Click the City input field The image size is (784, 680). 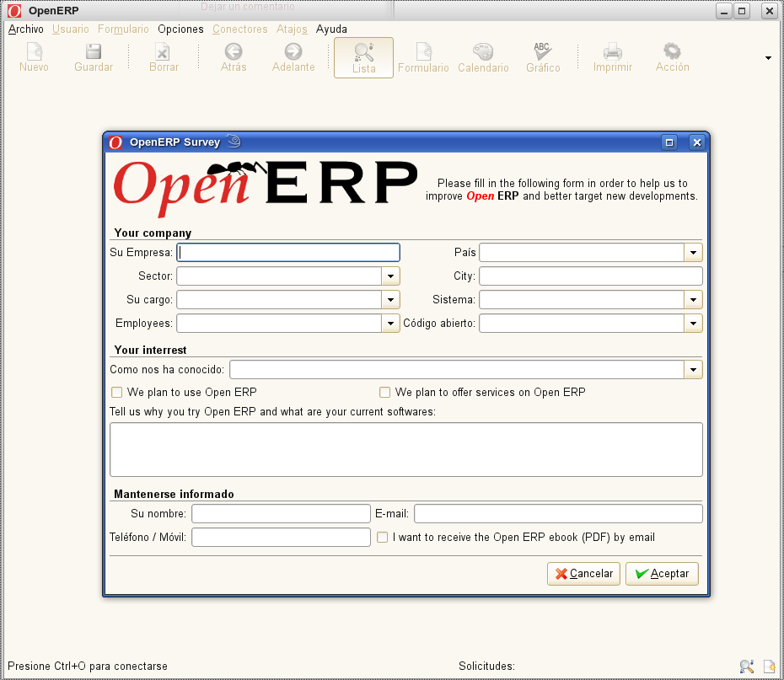point(591,276)
